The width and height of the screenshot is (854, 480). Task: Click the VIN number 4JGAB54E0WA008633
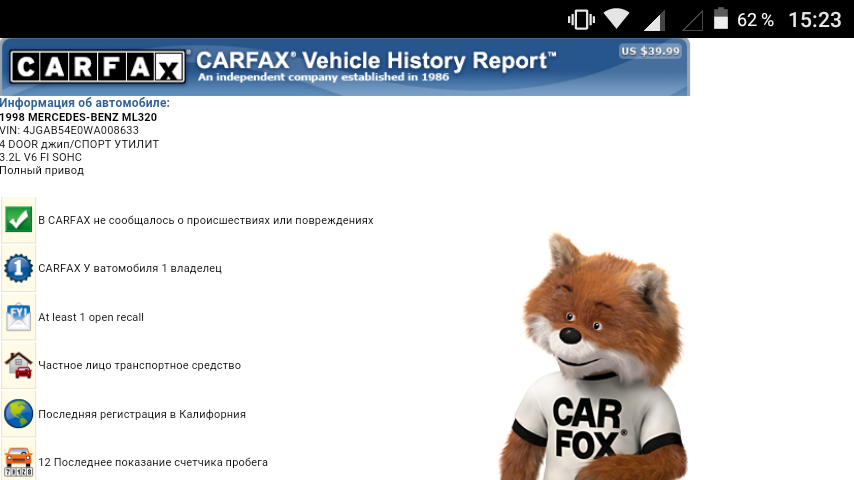(69, 130)
